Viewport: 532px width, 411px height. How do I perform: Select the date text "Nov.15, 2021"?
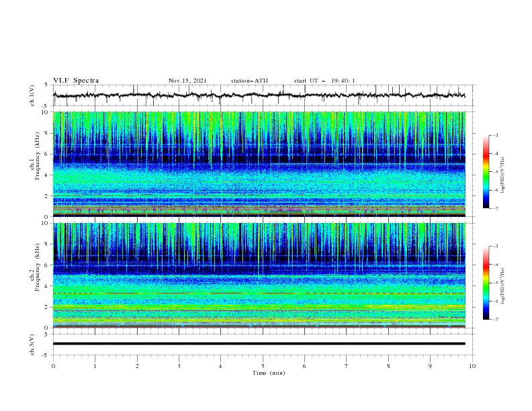pyautogui.click(x=187, y=81)
